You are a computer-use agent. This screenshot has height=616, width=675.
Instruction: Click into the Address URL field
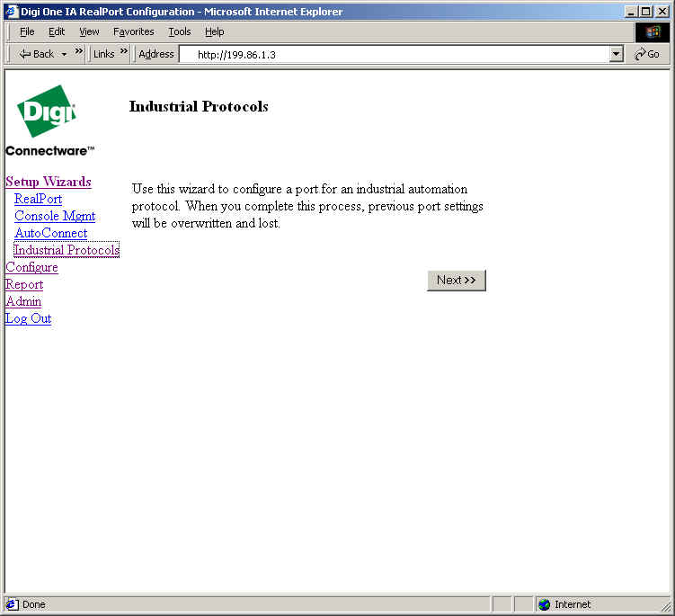[395, 54]
